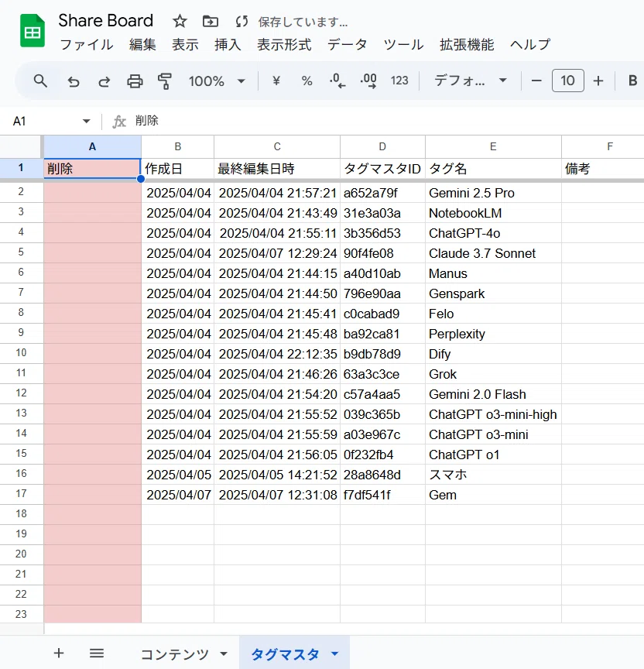The height and width of the screenshot is (669, 644).
Task: Click the font size field showing 10
Action: coord(567,81)
